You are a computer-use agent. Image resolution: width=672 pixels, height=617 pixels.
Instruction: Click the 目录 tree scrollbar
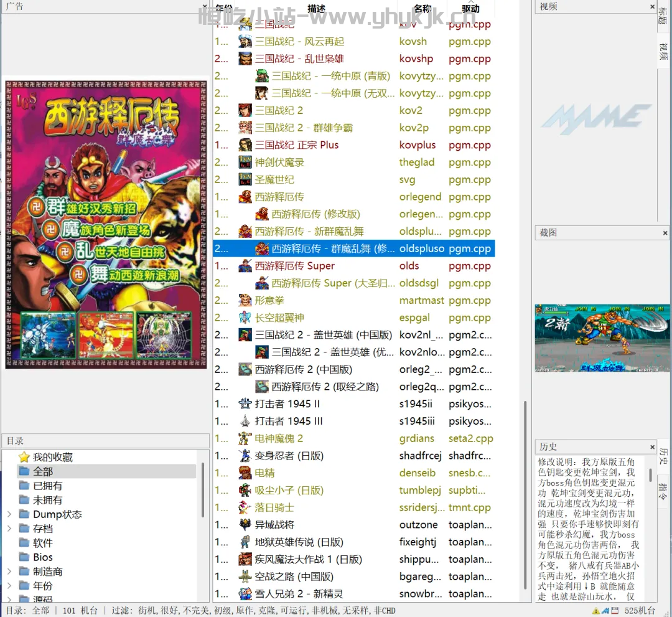point(203,489)
